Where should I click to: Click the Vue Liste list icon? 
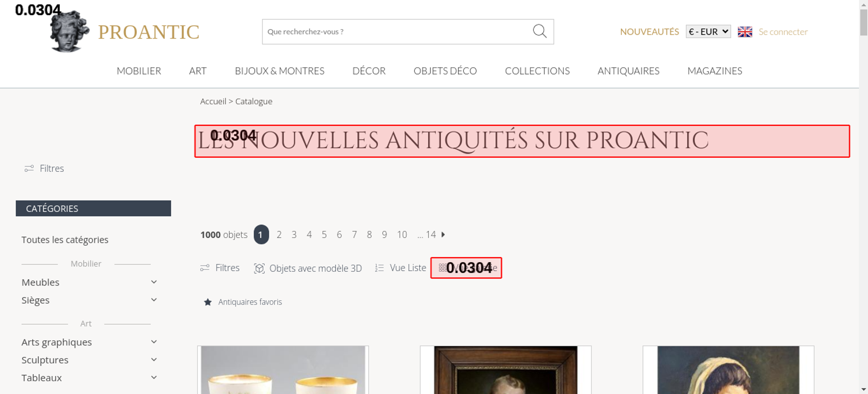click(379, 268)
